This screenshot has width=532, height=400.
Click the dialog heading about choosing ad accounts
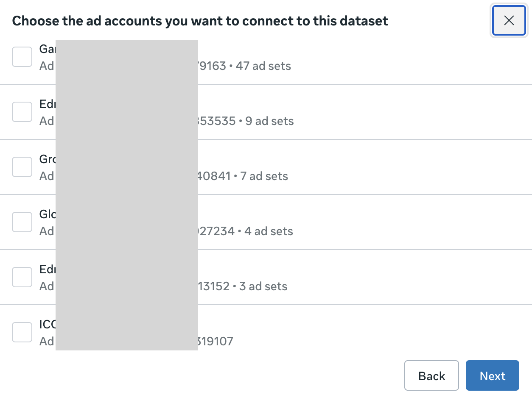200,20
